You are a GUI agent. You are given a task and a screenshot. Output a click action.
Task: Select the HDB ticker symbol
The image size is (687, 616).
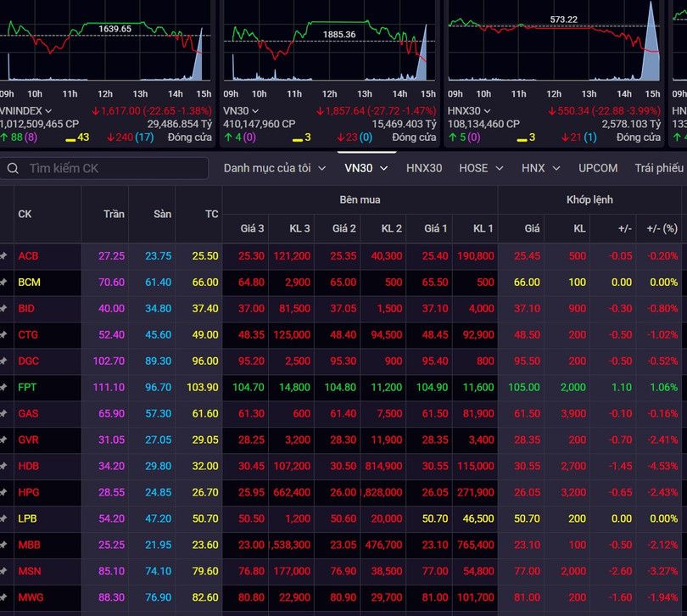point(28,466)
